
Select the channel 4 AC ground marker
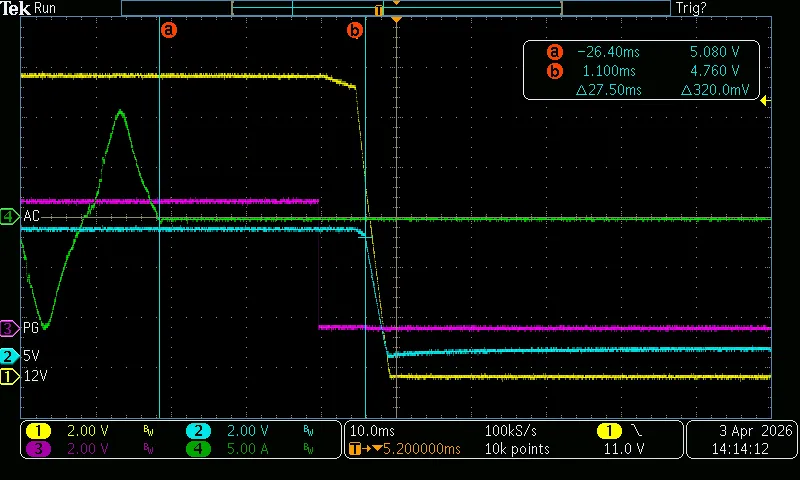[x=9, y=217]
